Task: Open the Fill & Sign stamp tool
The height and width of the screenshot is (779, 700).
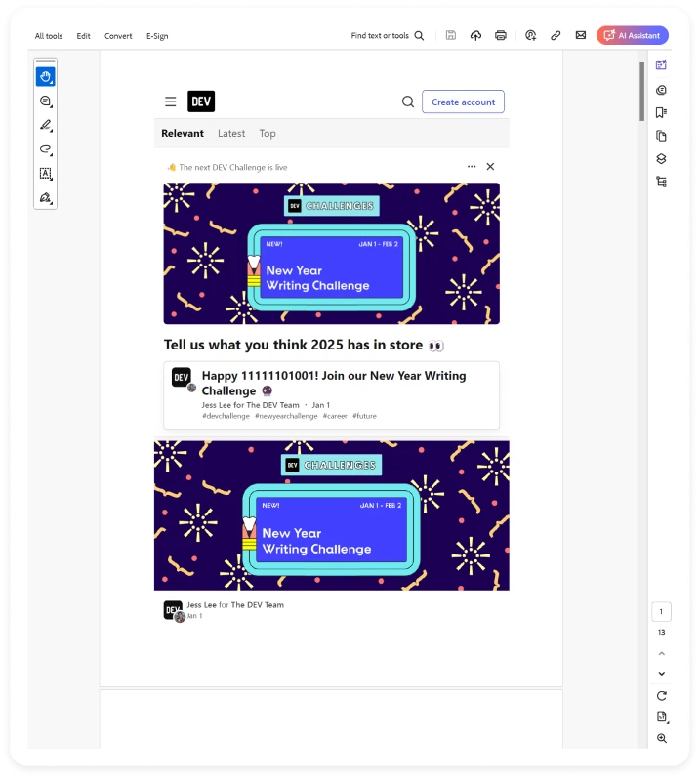Action: (45, 197)
